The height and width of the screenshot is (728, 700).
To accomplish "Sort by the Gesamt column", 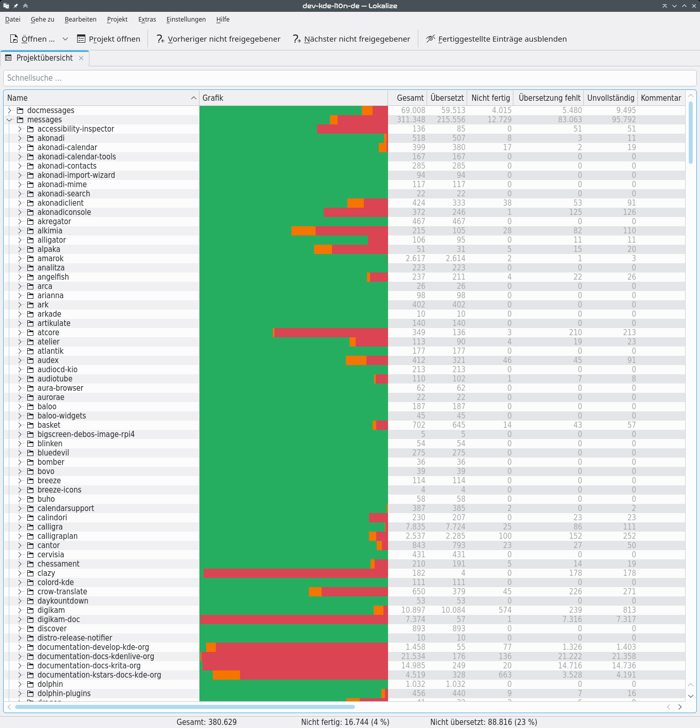I will (x=408, y=98).
